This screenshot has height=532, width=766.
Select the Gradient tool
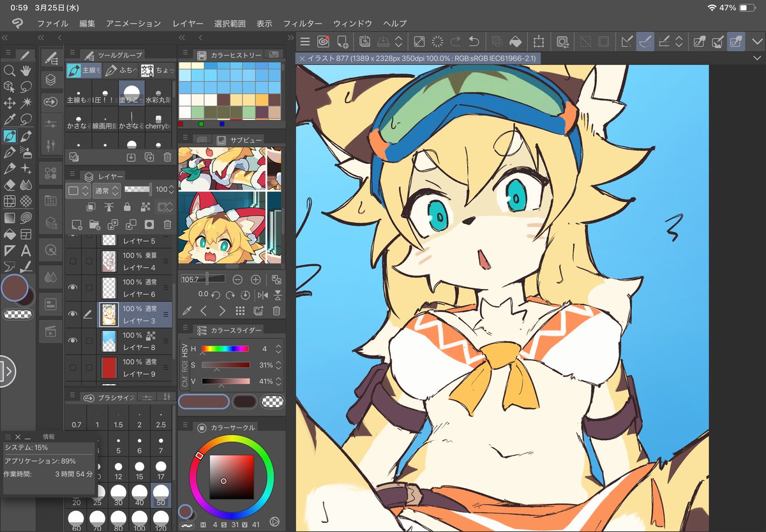point(10,218)
